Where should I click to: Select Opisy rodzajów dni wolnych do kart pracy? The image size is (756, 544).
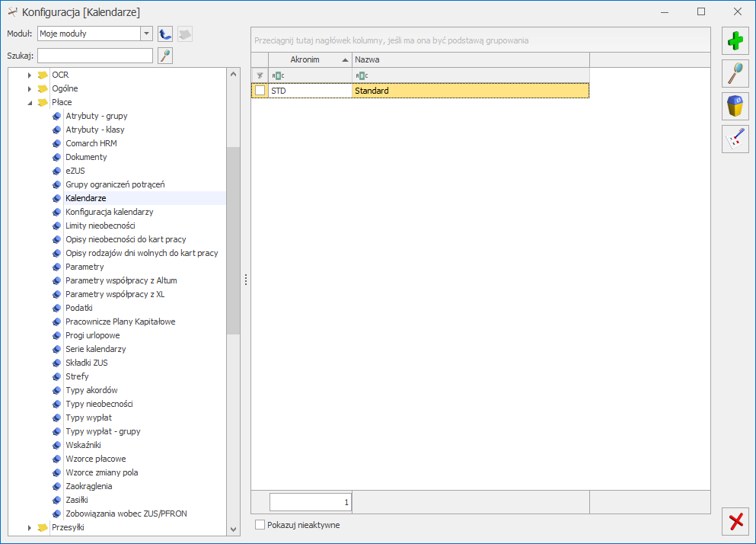coord(142,253)
